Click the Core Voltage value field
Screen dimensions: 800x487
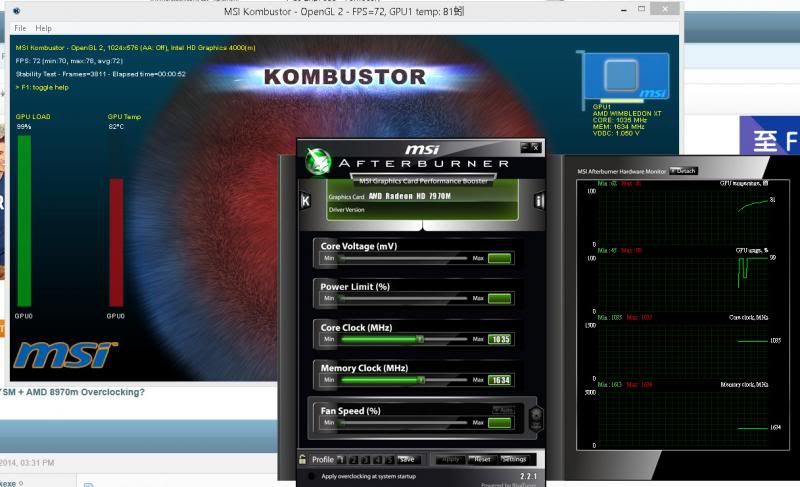pos(500,259)
